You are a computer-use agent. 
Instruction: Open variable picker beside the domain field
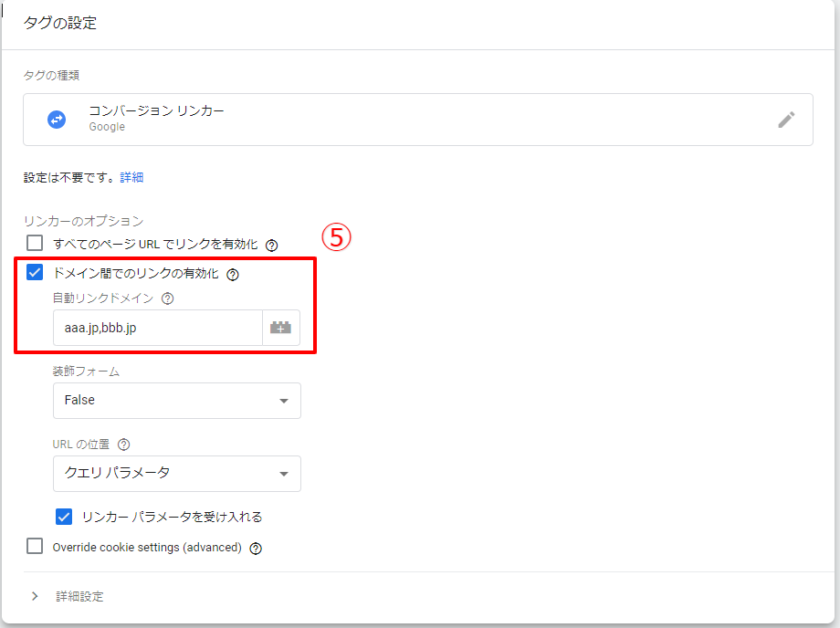pos(280,328)
